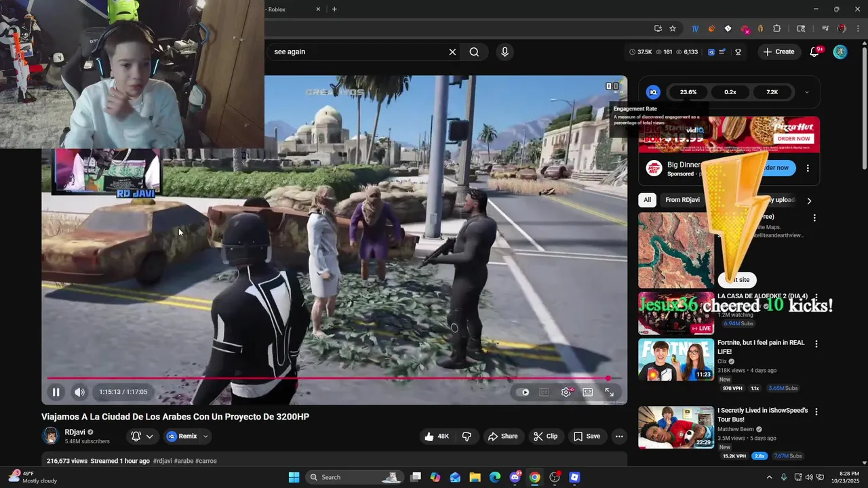
Task: Like the video (48K)
Action: point(437,436)
